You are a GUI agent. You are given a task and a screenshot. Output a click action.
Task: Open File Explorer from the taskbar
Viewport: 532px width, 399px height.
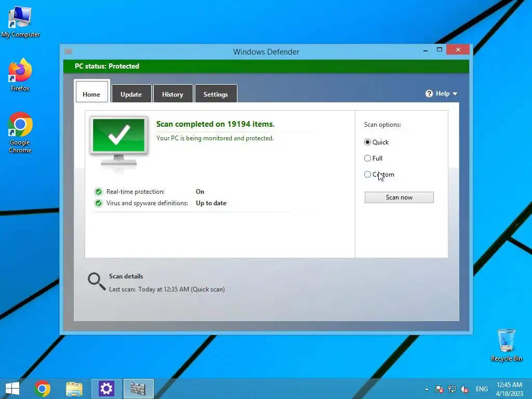(x=74, y=389)
